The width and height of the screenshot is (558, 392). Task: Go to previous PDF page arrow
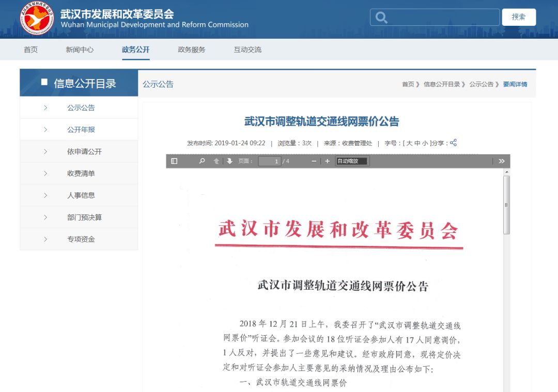pos(216,161)
